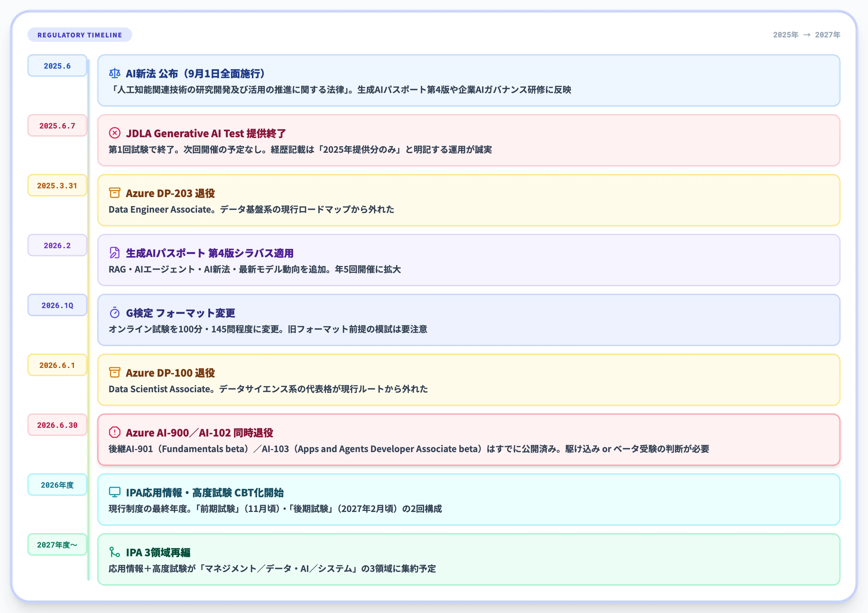868x613 pixels.
Task: Click the heading IPA応用情報・高度試験 CBT化開始
Action: click(205, 493)
